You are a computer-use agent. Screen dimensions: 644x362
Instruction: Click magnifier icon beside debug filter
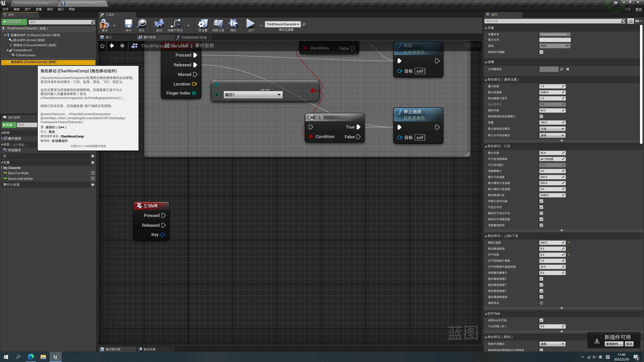tap(304, 24)
